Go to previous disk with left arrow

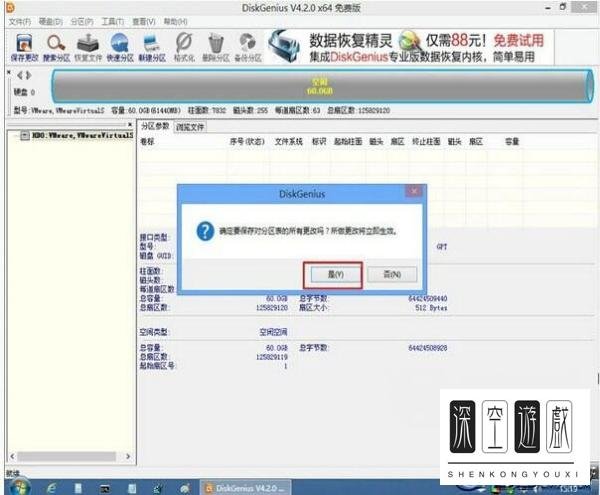pos(20,75)
